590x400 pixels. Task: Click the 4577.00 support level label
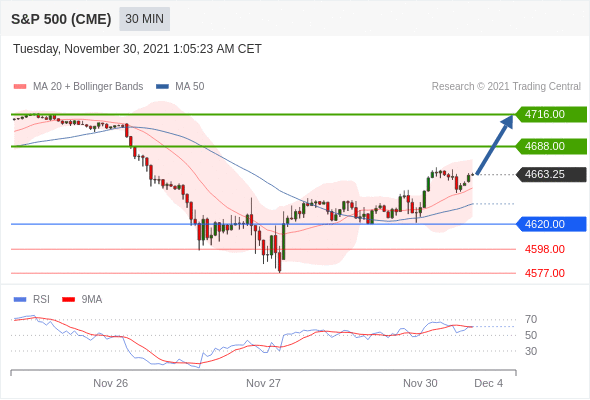tap(545, 273)
